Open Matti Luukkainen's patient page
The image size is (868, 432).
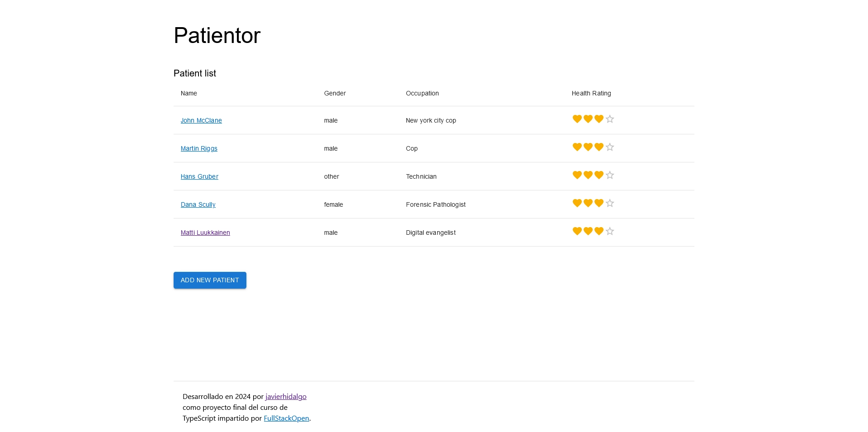coord(205,233)
